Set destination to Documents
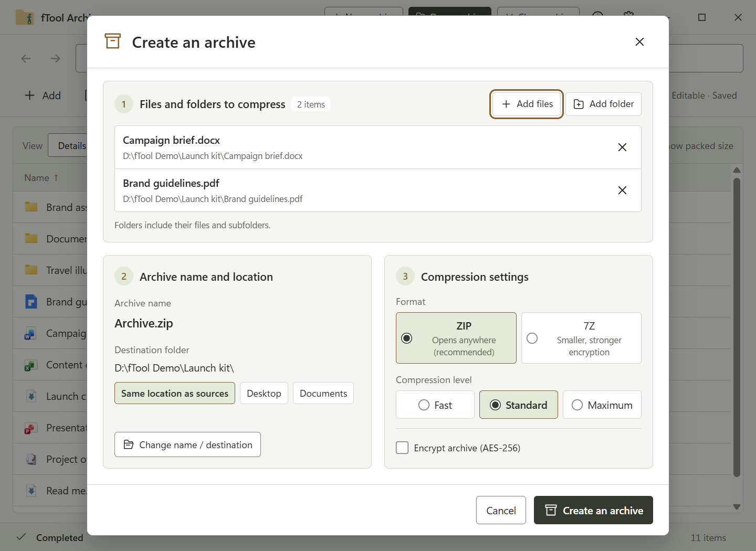Screen dimensions: 756x551 pyautogui.click(x=323, y=393)
